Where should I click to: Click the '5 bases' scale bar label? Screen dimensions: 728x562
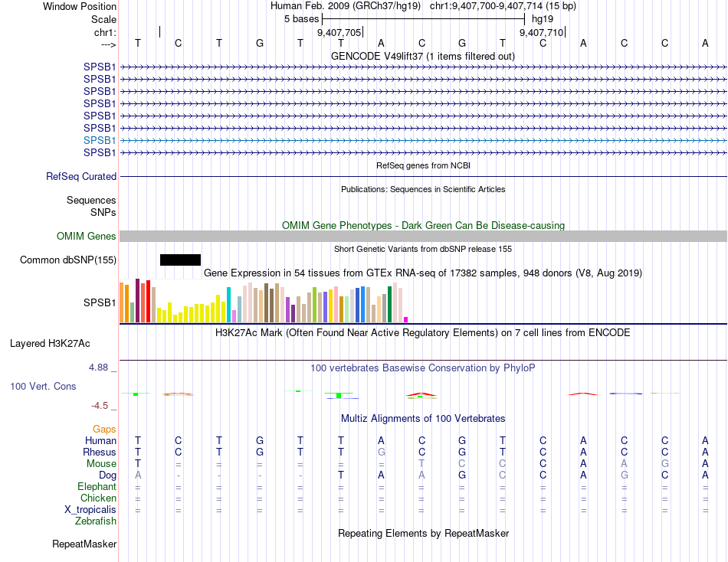pyautogui.click(x=301, y=19)
